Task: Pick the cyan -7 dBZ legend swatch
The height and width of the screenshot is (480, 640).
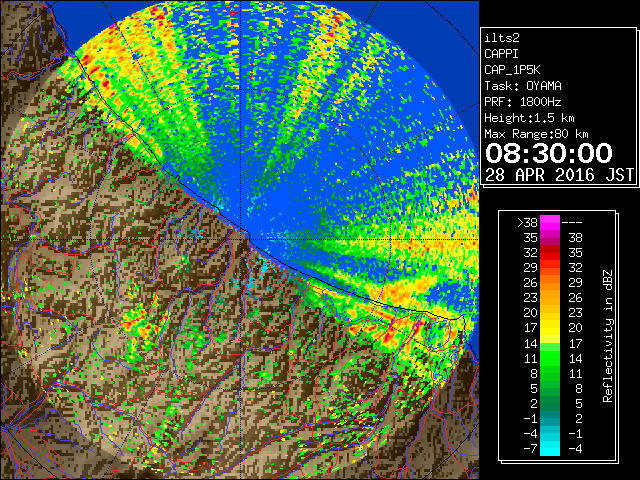Action: tap(550, 449)
